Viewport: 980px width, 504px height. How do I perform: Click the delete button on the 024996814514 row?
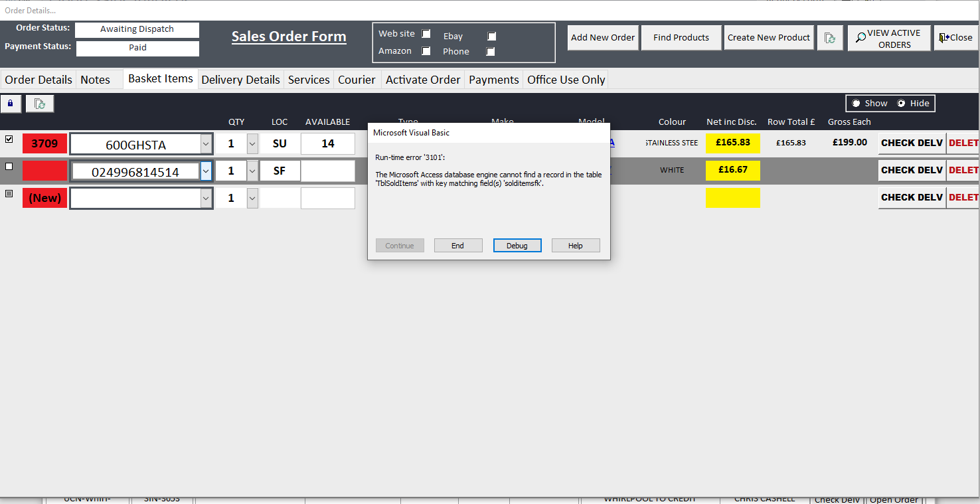(x=963, y=171)
